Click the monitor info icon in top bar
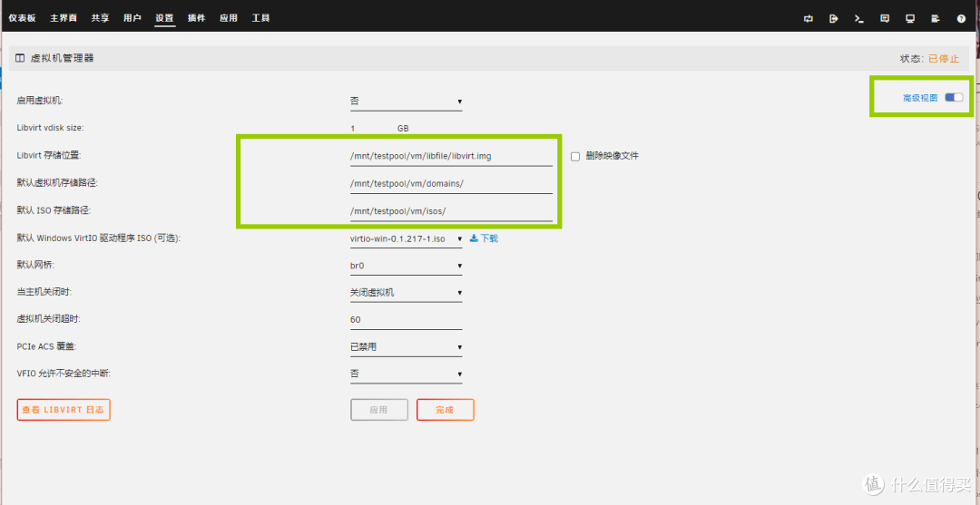This screenshot has height=505, width=980. 910,18
